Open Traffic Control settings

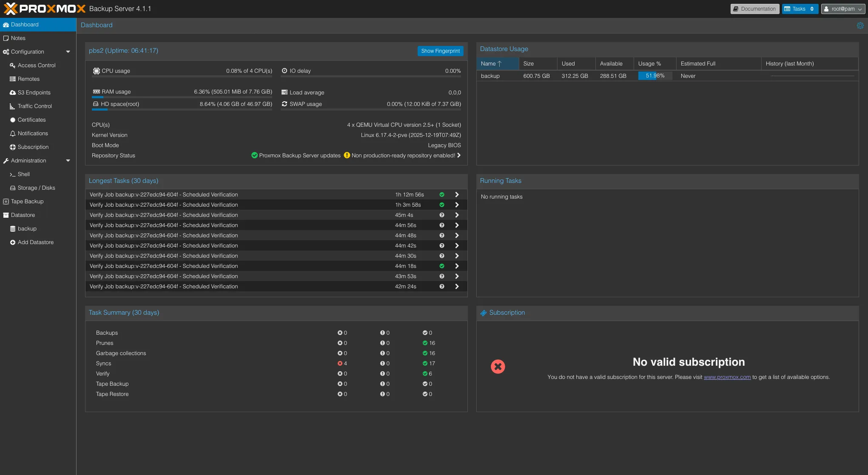tap(34, 106)
